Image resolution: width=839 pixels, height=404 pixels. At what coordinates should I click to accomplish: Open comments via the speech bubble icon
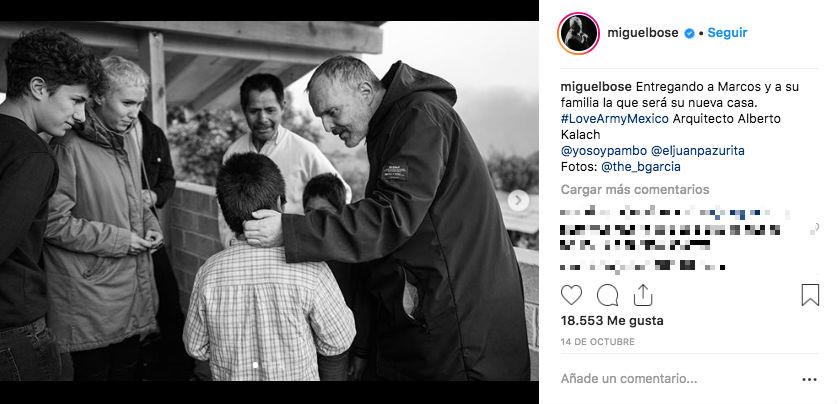607,295
